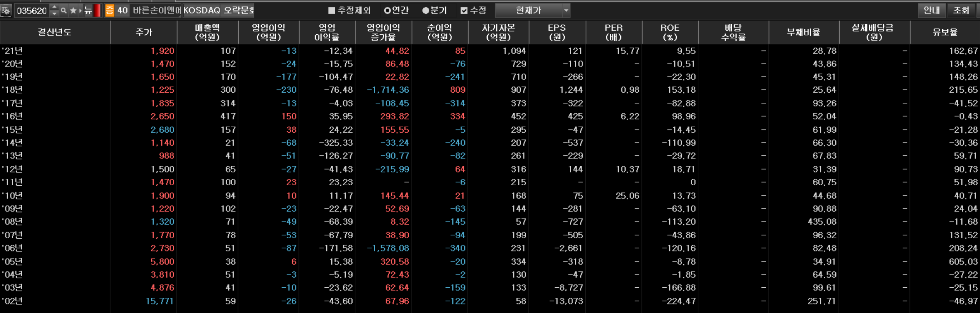Toggle the 수정 checkbox

coord(464,11)
